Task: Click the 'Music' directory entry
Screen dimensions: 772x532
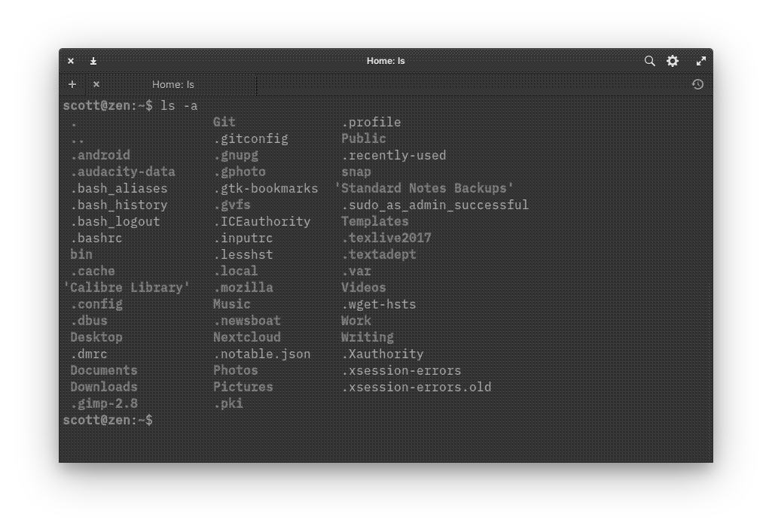Action: coord(232,304)
